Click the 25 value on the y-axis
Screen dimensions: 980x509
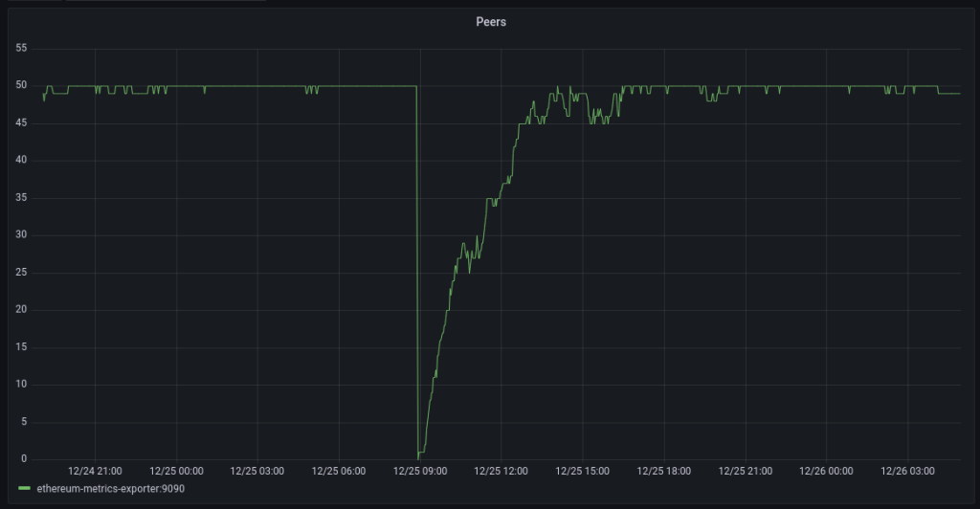[x=23, y=273]
